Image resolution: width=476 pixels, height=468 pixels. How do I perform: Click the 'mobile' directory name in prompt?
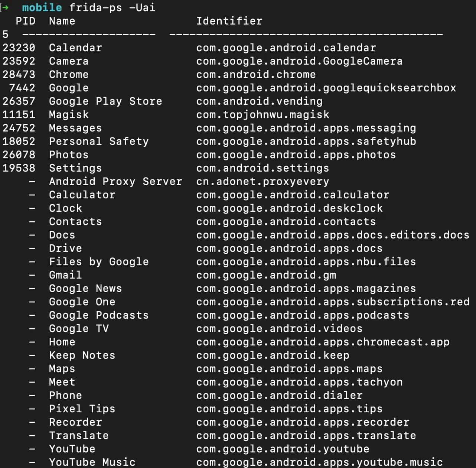(42, 7)
